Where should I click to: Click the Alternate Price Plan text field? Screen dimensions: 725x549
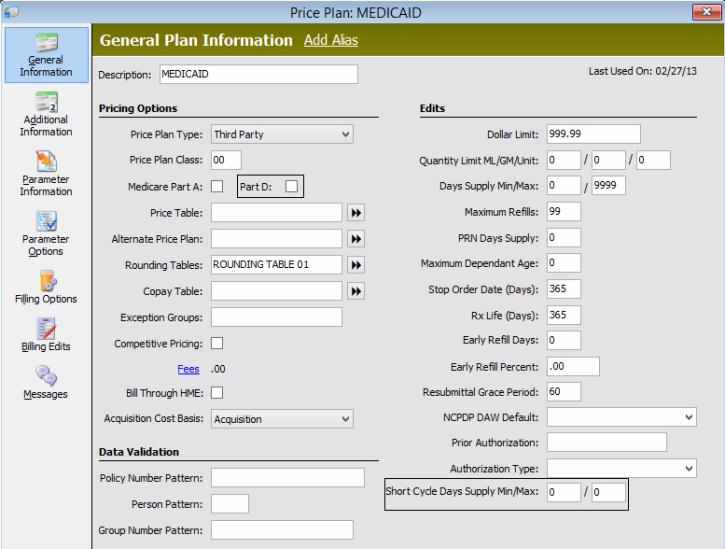pos(276,239)
